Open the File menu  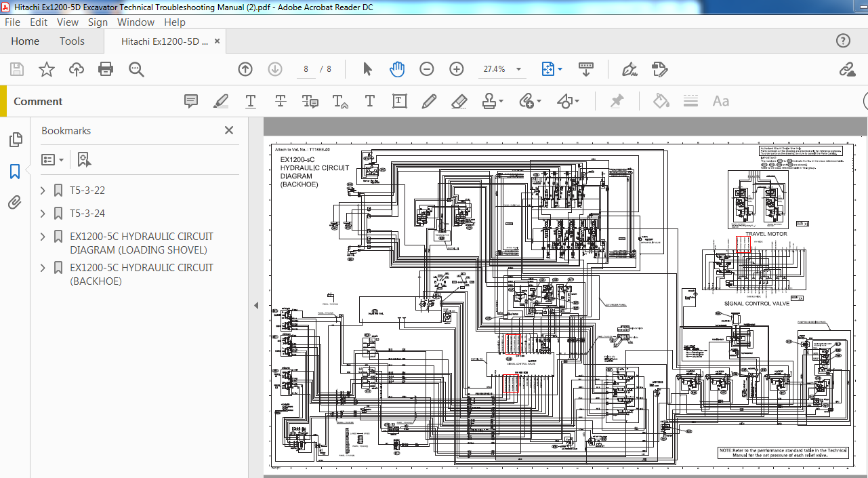(12, 22)
